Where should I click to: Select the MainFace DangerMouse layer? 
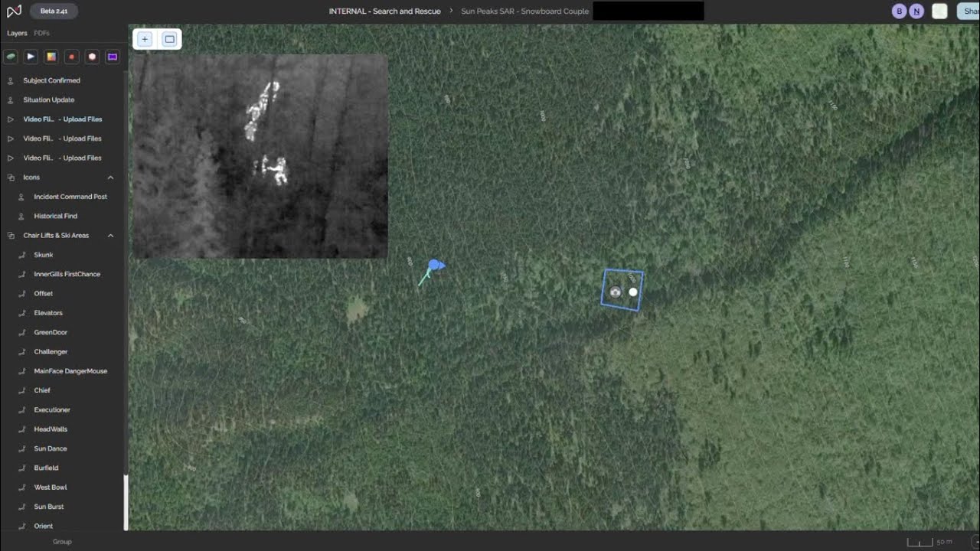coord(70,371)
